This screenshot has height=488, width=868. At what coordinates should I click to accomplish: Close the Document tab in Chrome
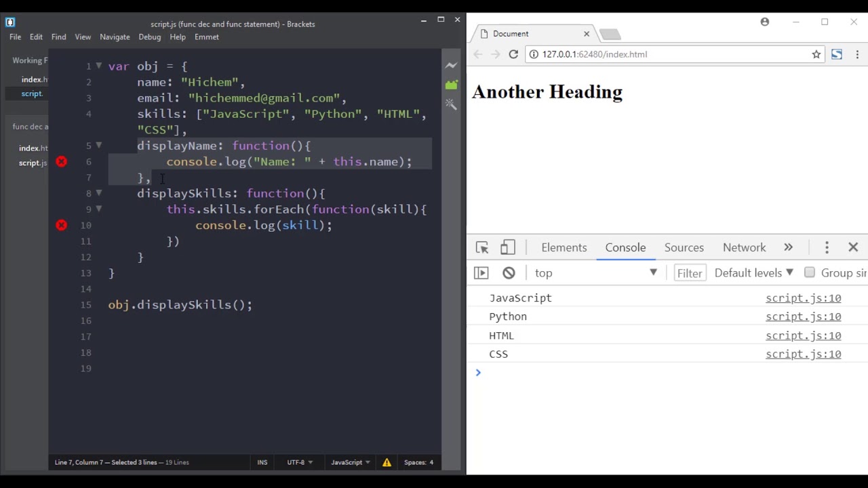[587, 33]
